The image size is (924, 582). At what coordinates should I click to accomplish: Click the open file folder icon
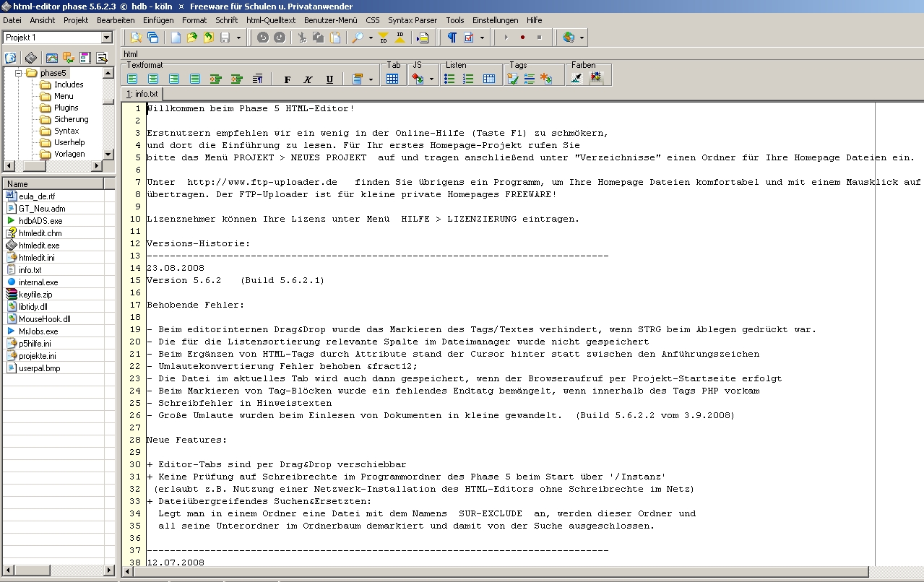192,38
